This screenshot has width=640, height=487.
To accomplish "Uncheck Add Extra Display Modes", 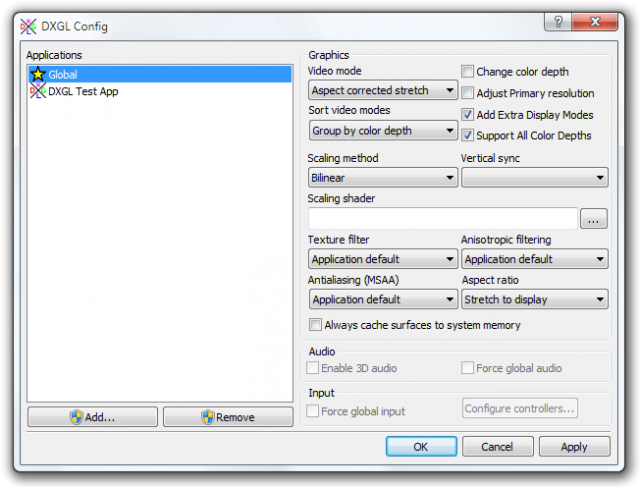I will (468, 115).
